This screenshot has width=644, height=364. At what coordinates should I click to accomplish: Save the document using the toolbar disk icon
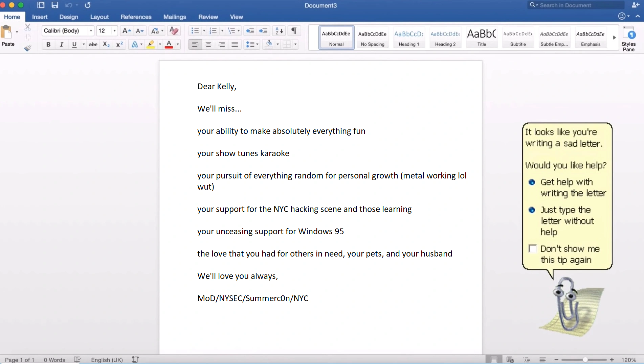click(55, 5)
